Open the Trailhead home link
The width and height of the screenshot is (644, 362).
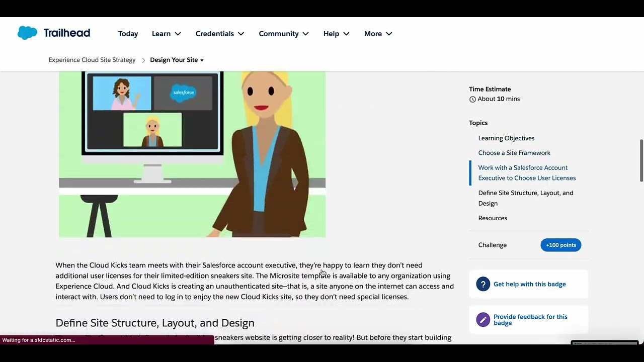(x=67, y=33)
